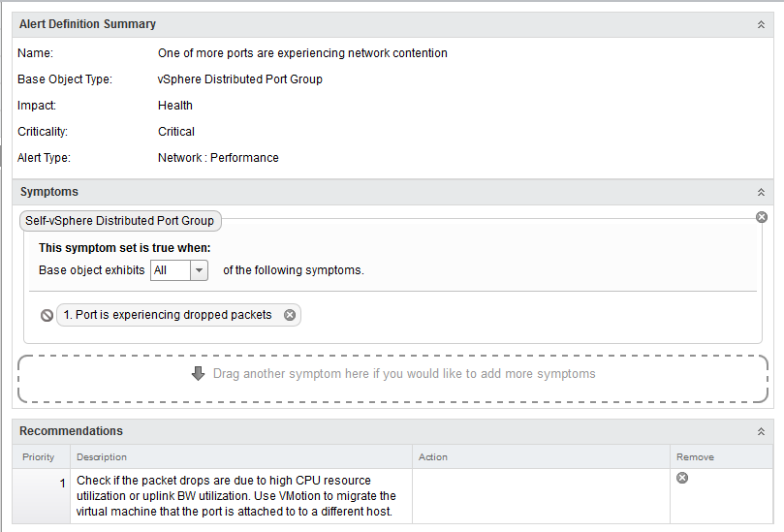Click the empty Action cell of recommendation 1
The width and height of the screenshot is (784, 532).
click(540, 495)
